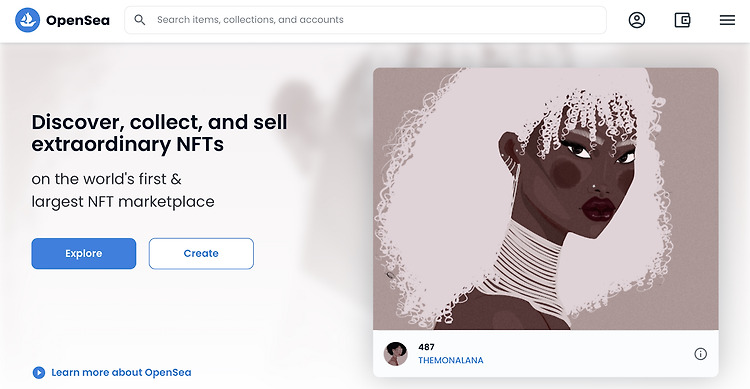Viewport: 750px width, 389px height.
Task: Click the play icon beside Learn more
Action: click(39, 372)
